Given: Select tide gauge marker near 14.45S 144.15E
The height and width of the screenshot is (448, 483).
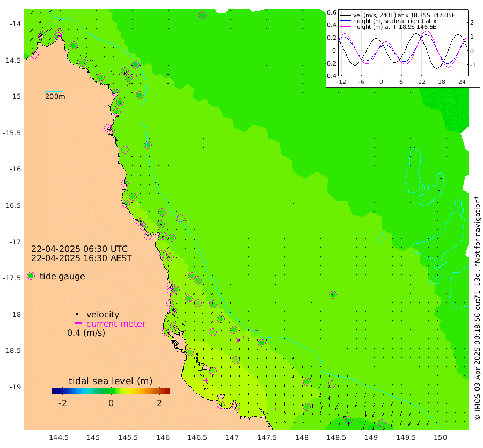Looking at the screenshot, I should tap(35, 55).
